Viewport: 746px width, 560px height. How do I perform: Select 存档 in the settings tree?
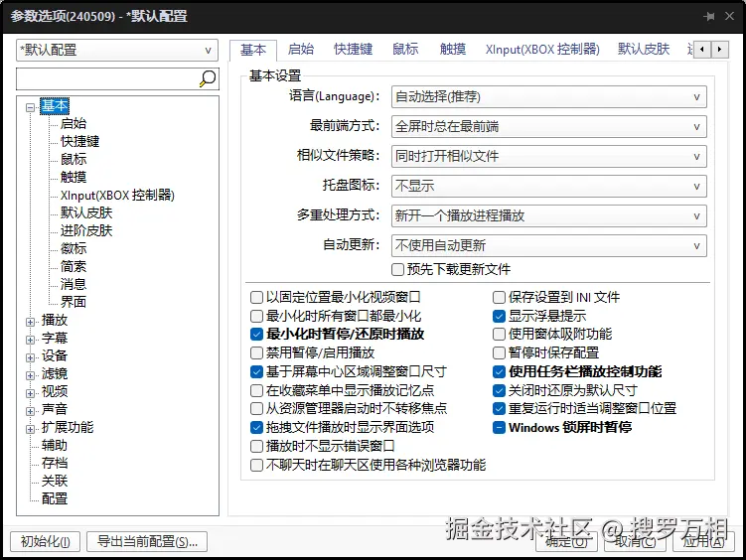pyautogui.click(x=55, y=463)
